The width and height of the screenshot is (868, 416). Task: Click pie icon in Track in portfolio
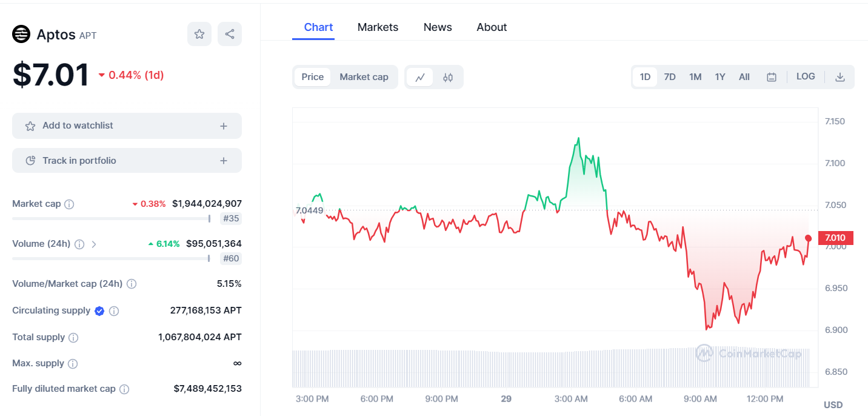point(30,161)
